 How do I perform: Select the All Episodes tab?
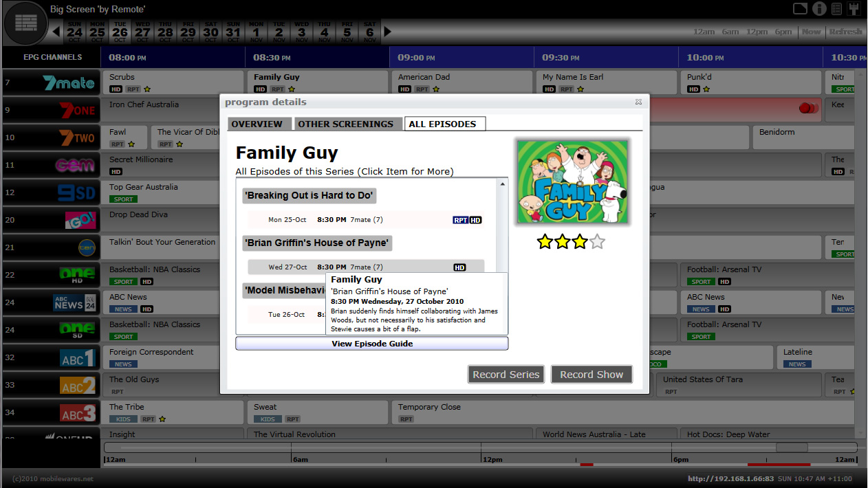(445, 124)
